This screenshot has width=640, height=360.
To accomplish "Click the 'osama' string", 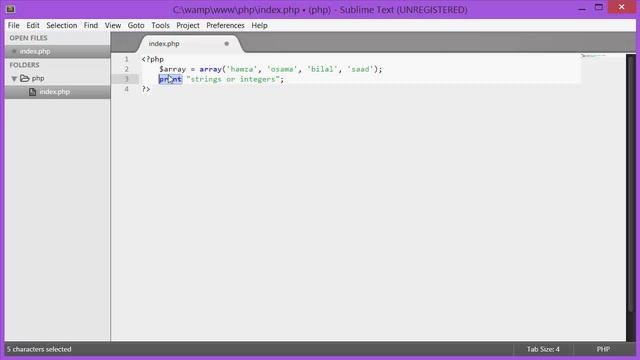I will [282, 69].
